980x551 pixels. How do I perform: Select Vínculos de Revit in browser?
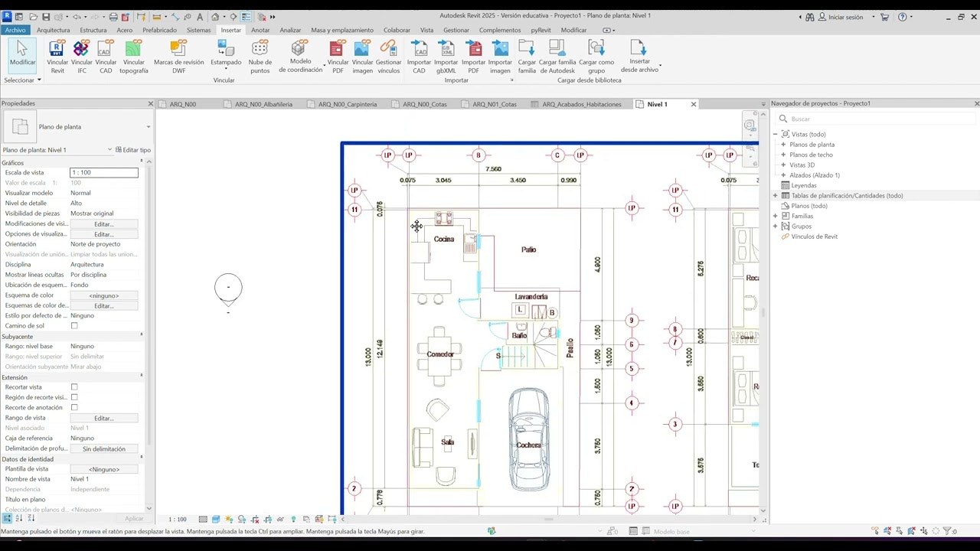tap(814, 236)
